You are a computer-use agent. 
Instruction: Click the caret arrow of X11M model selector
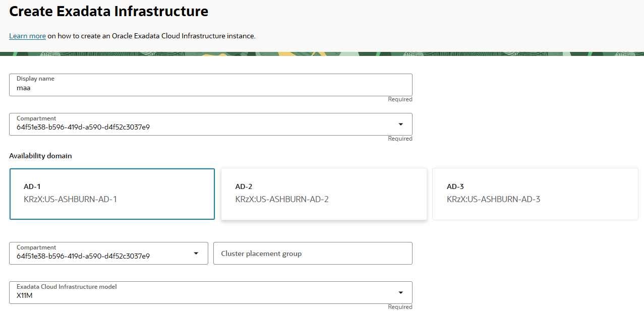(400, 292)
